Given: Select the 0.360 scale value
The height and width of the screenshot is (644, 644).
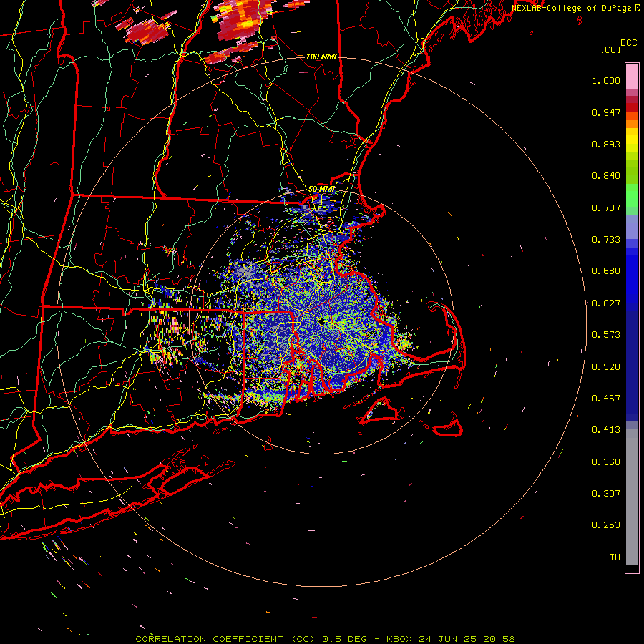Looking at the screenshot, I should [x=606, y=462].
